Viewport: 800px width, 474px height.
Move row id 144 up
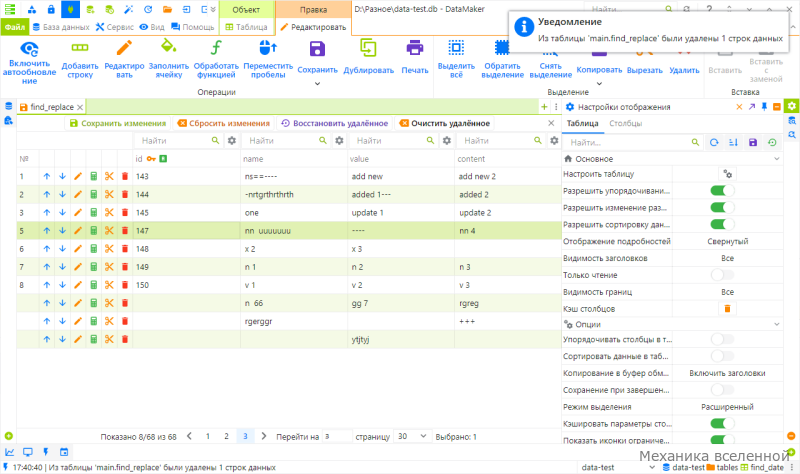point(47,194)
